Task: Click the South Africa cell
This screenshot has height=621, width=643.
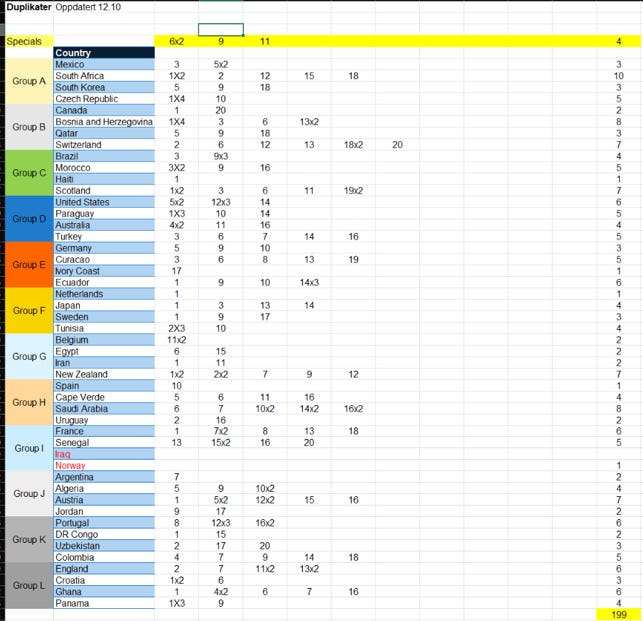Action: pyautogui.click(x=104, y=76)
